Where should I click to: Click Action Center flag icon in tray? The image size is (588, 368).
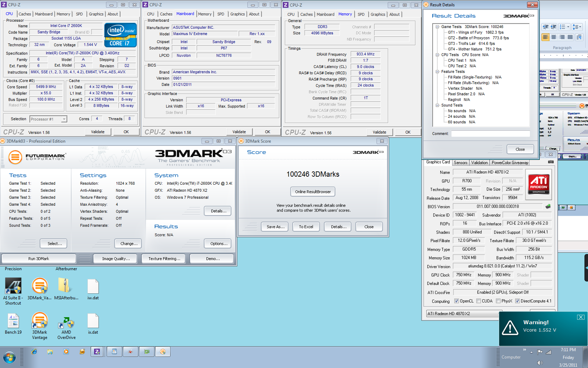click(539, 352)
